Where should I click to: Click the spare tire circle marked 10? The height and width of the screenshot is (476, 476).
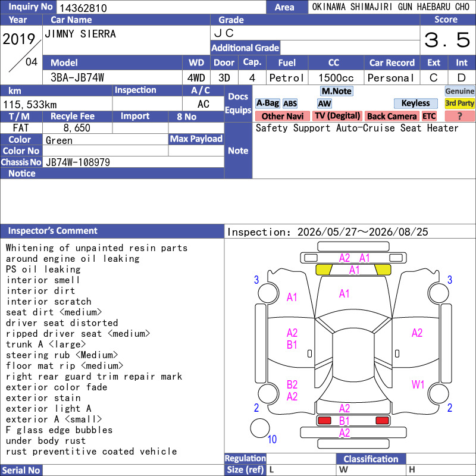click(260, 428)
